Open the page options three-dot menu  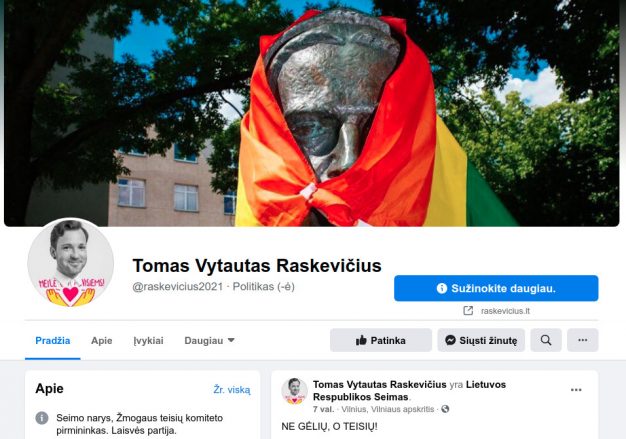click(582, 340)
